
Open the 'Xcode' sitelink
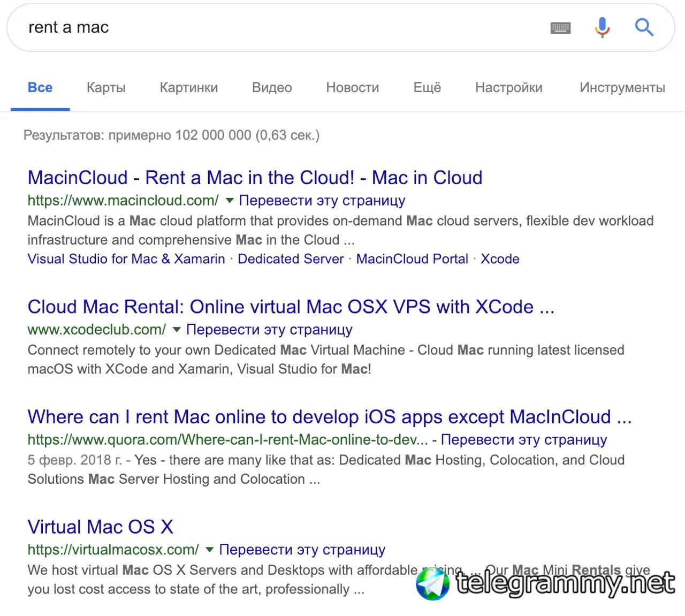point(500,259)
